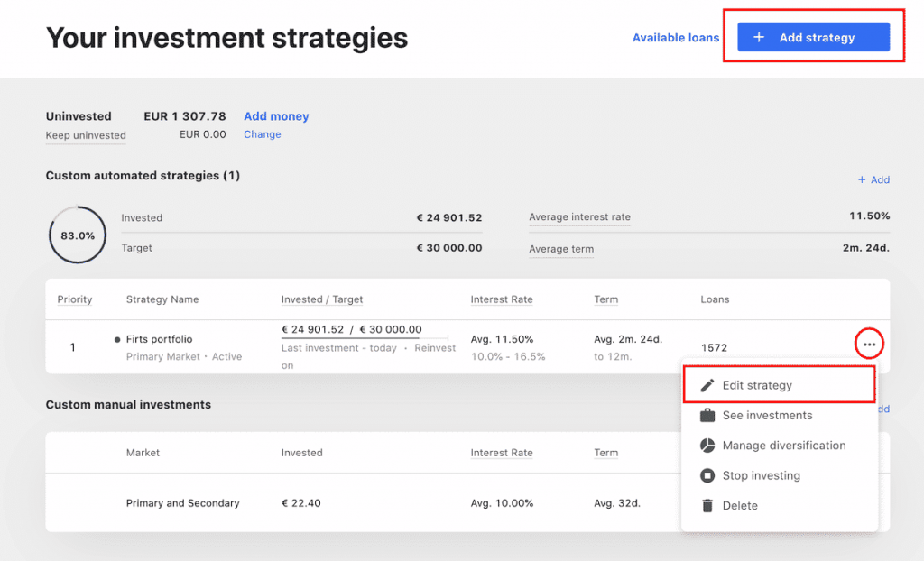Click the Loans column header
Image resolution: width=924 pixels, height=561 pixels.
coord(715,299)
